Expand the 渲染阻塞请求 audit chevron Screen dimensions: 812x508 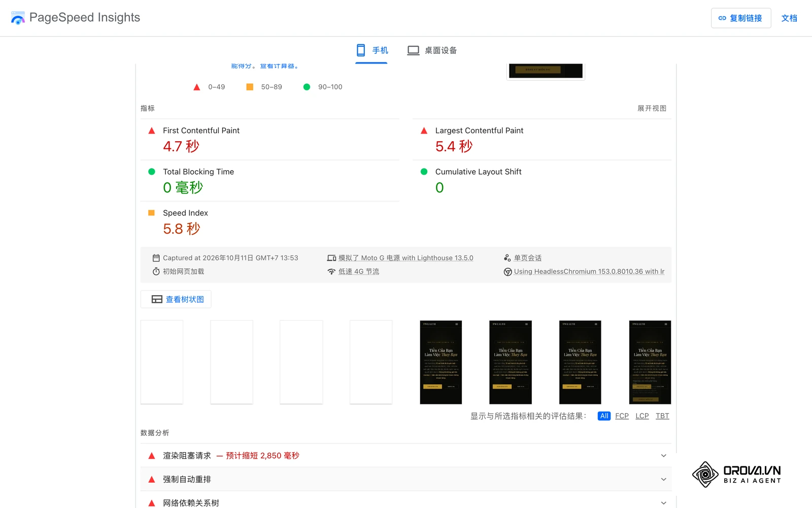663,456
